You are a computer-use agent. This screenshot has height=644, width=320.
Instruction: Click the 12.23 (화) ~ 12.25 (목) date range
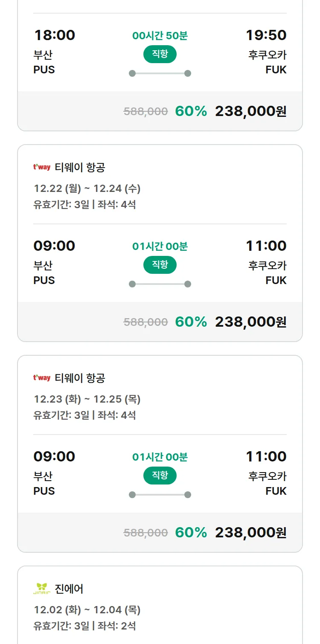(x=87, y=399)
